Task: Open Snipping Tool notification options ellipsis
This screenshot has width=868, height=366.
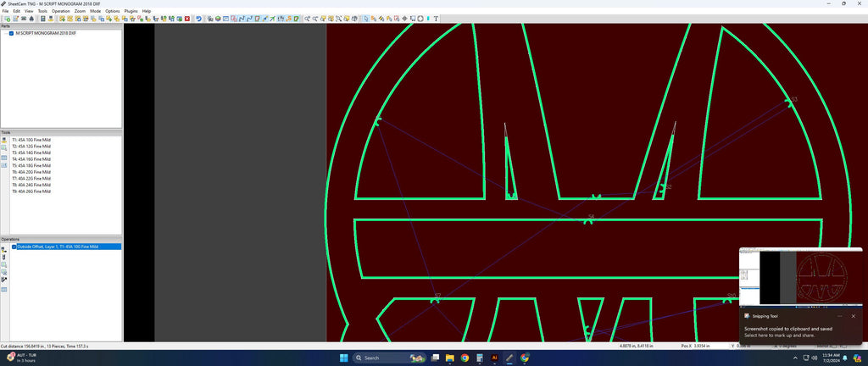Action: click(840, 316)
